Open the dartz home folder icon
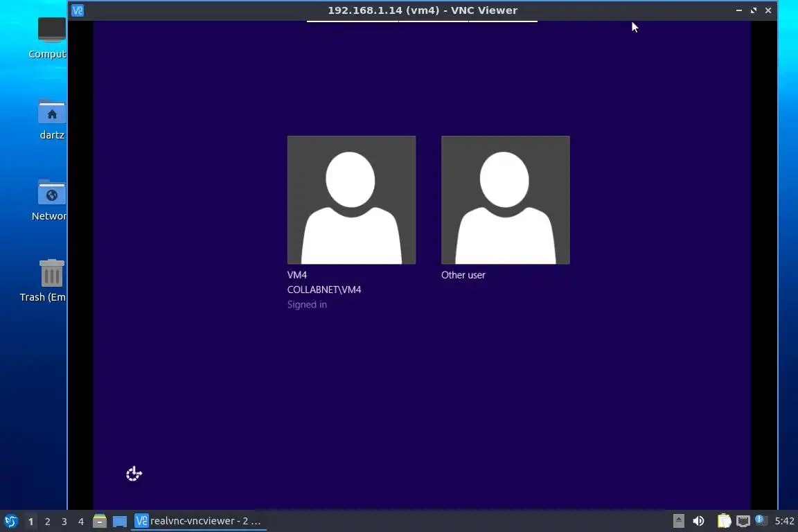 [x=52, y=120]
